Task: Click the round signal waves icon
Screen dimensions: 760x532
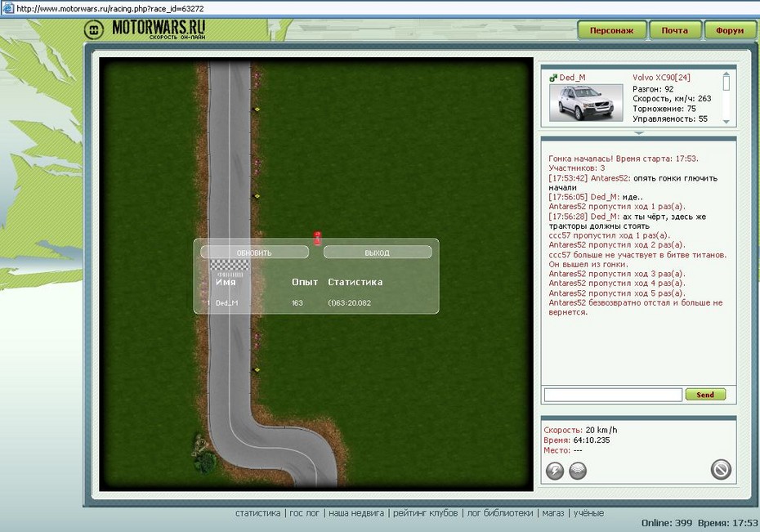Action: click(x=577, y=470)
